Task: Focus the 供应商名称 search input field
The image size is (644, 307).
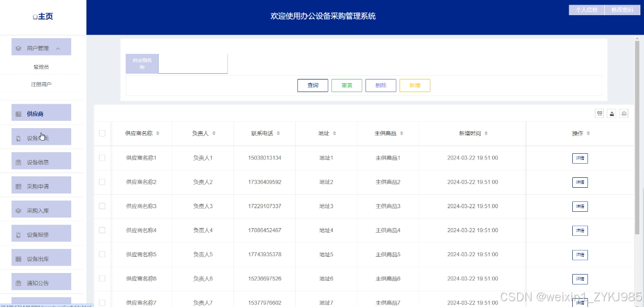Action: pos(193,64)
